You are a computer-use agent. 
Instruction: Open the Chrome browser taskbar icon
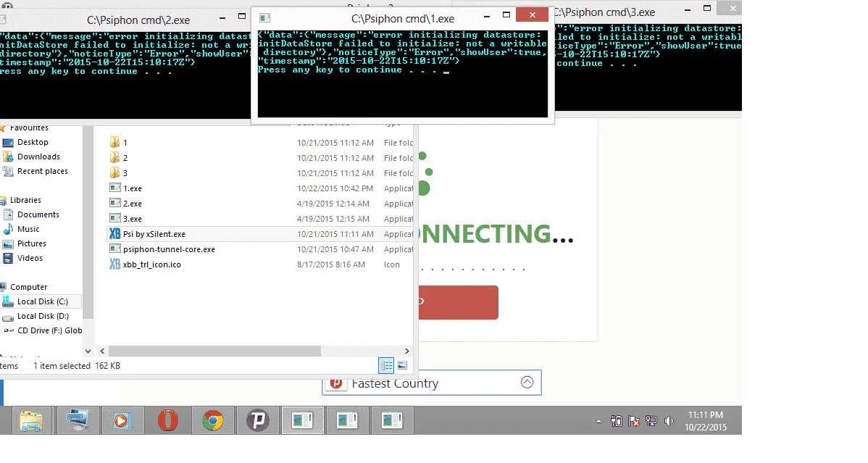(212, 421)
